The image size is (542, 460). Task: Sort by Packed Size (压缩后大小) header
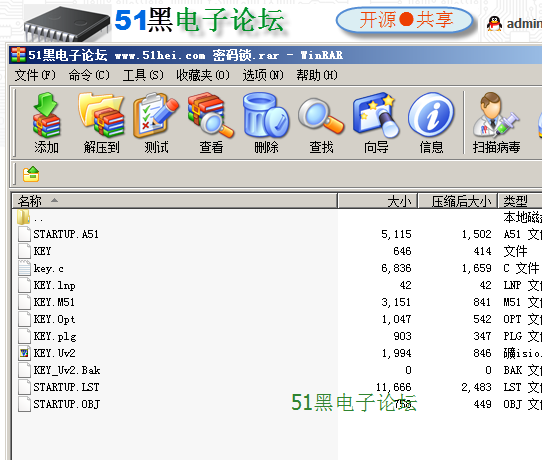[458, 201]
